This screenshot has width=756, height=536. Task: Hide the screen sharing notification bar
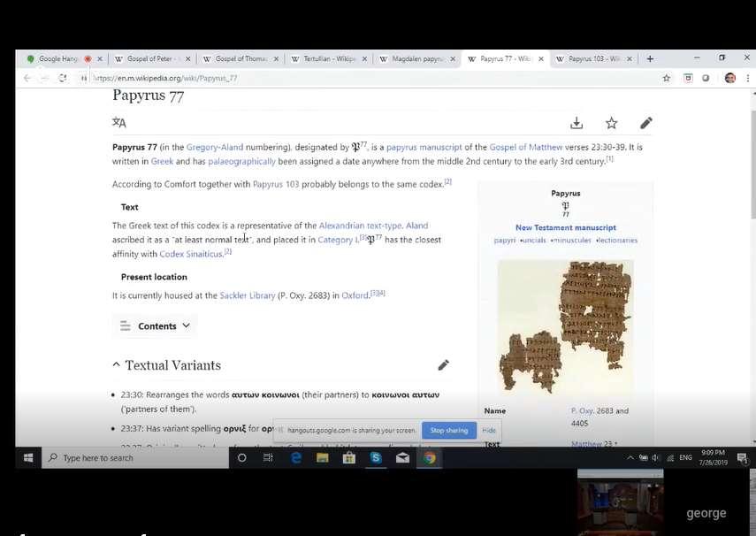click(x=488, y=430)
